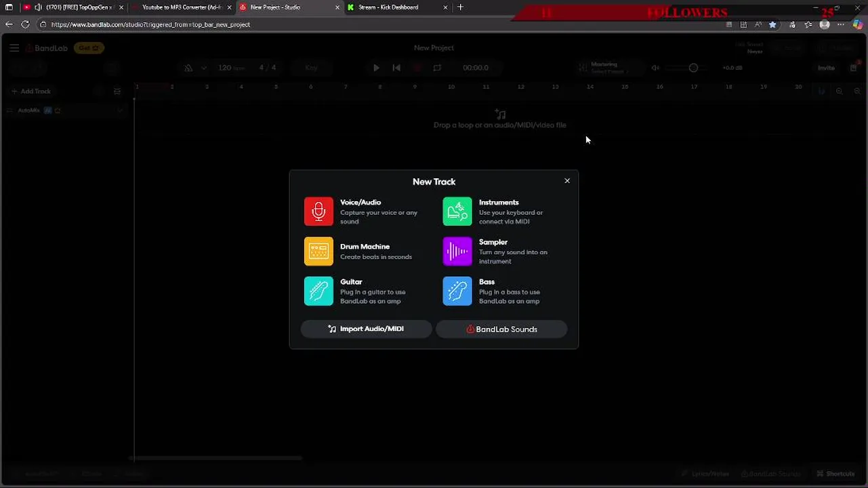Expand the AutoMix chevron

coord(120,110)
